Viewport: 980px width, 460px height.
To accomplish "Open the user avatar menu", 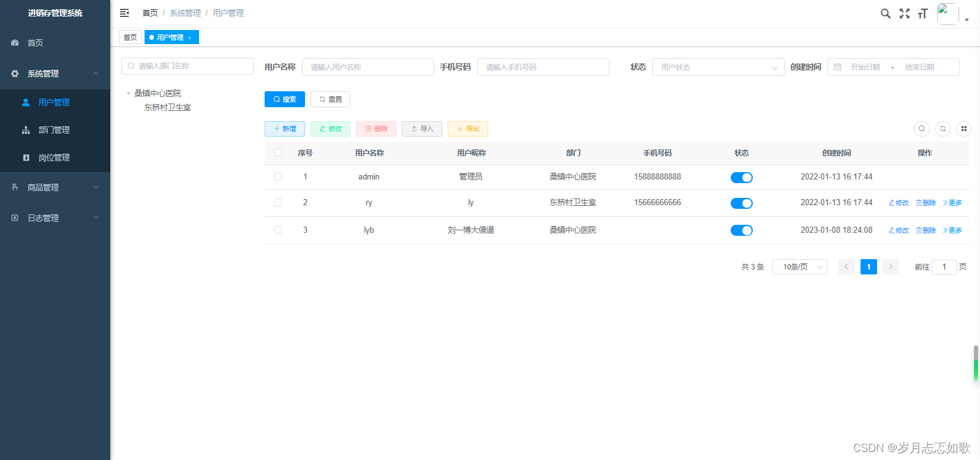I will pyautogui.click(x=948, y=14).
